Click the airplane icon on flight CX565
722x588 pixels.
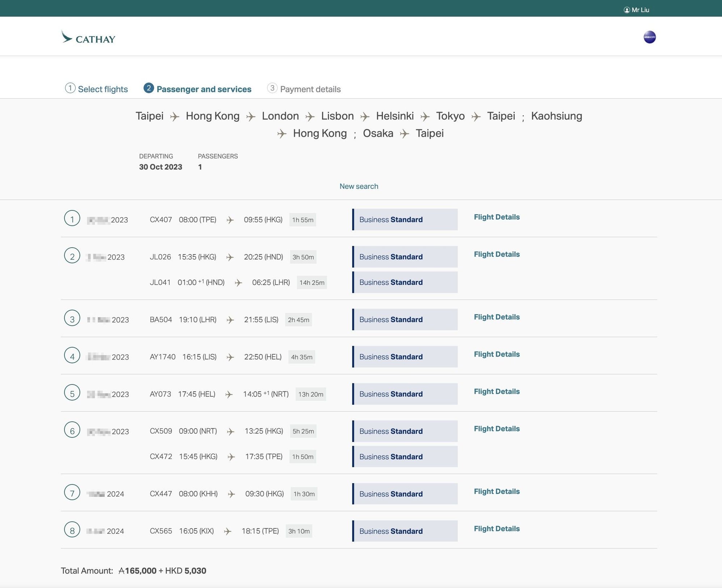coord(228,531)
